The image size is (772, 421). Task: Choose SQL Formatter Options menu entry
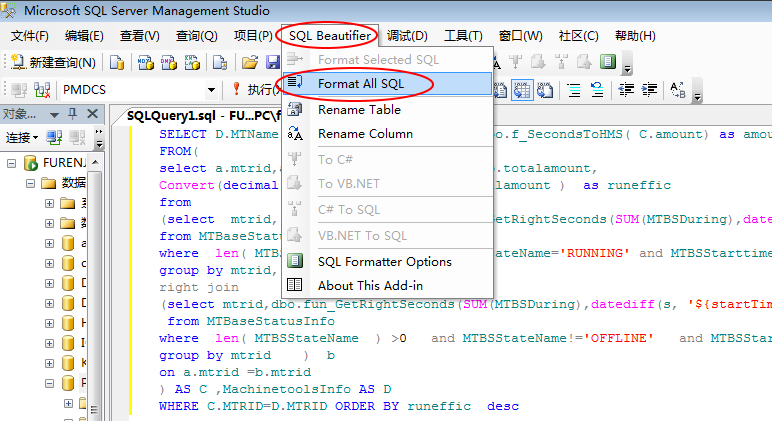click(x=388, y=261)
